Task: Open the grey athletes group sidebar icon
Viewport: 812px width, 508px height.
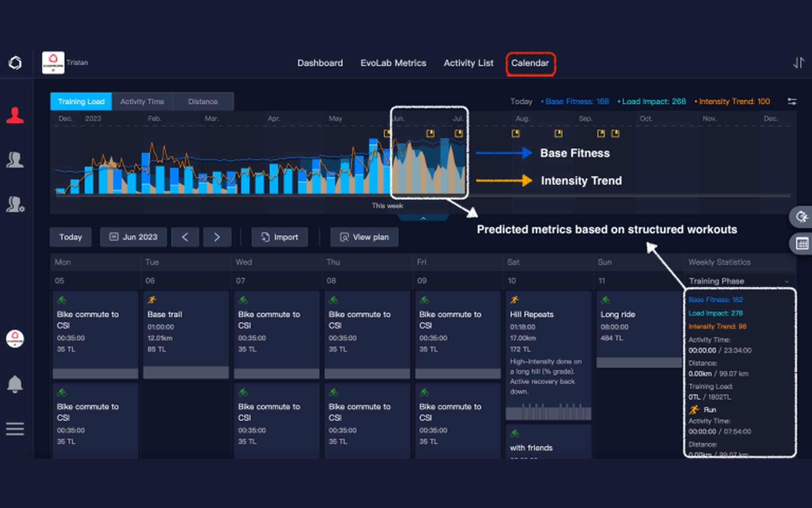Action: click(x=15, y=160)
